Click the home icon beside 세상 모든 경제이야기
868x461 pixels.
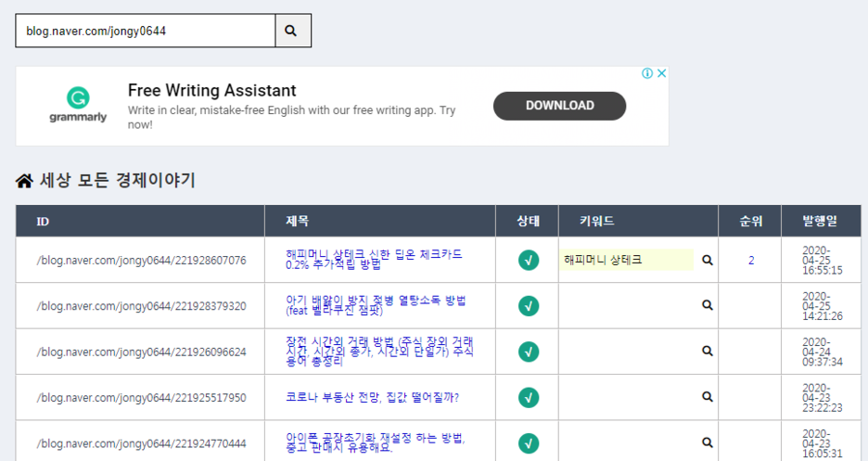coord(24,181)
